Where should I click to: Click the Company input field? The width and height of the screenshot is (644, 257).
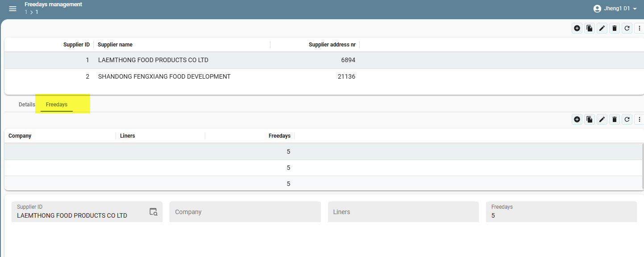[245, 212]
